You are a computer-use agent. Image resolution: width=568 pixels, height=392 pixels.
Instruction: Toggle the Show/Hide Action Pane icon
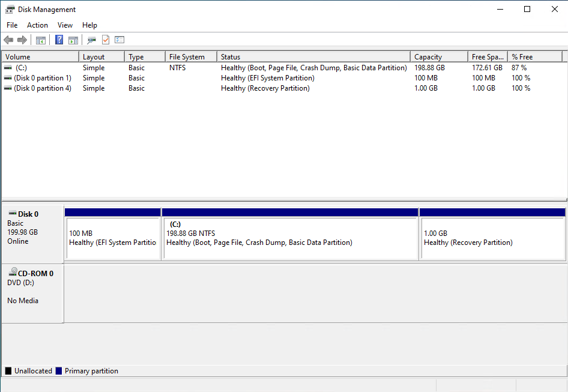coord(73,40)
